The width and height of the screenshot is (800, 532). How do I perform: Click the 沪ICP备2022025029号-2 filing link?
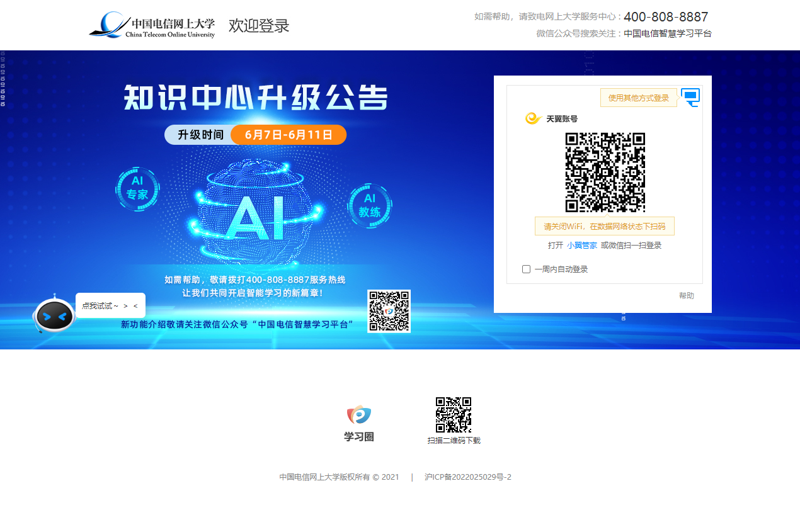coord(467,477)
